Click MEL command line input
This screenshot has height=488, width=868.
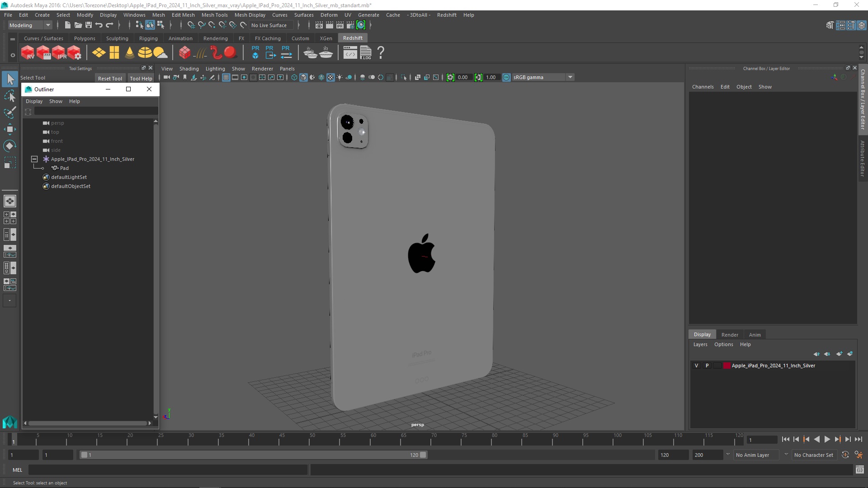pyautogui.click(x=168, y=470)
